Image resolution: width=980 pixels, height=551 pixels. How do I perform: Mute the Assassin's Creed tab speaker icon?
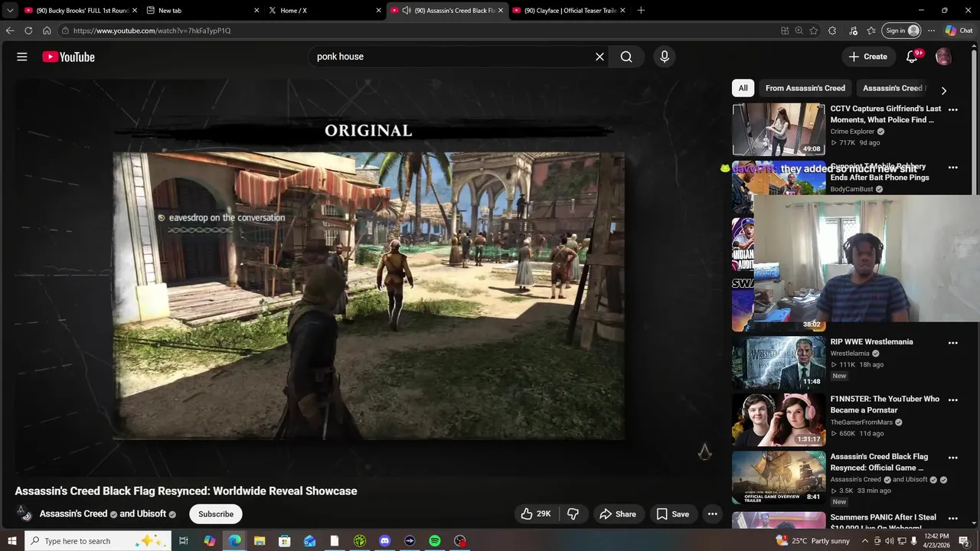coord(407,11)
